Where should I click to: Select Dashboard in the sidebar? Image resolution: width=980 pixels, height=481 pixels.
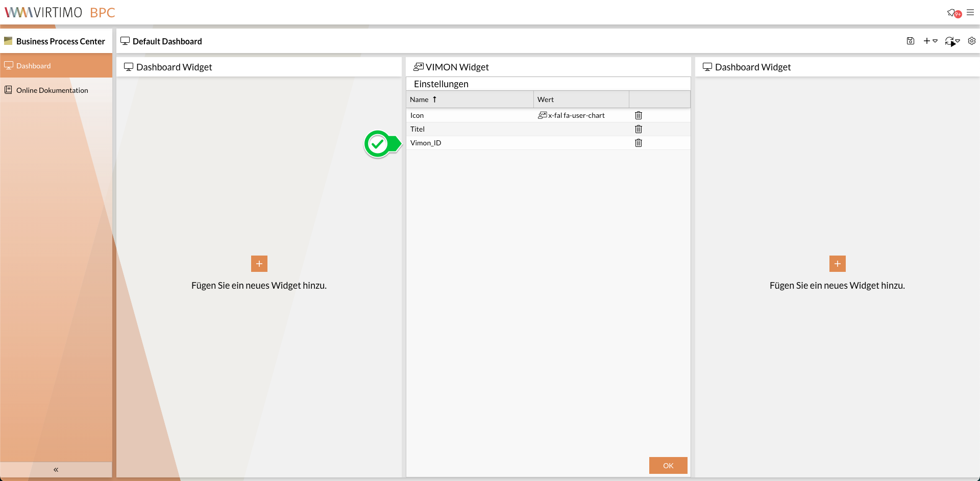coord(33,66)
